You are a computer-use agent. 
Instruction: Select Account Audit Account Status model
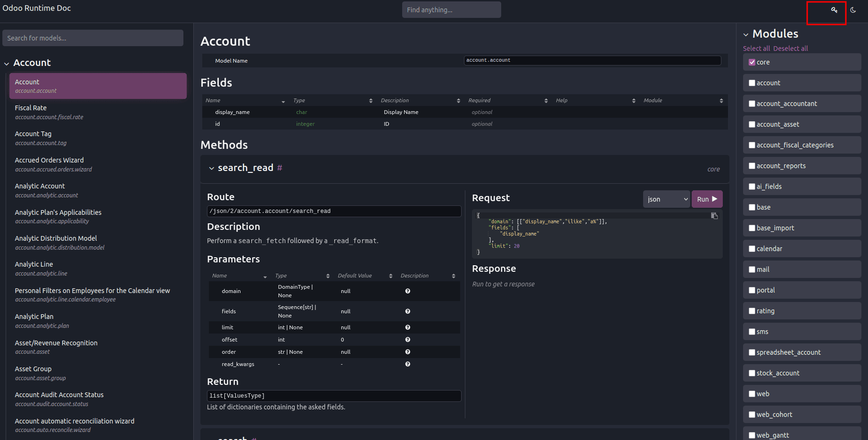pos(98,399)
